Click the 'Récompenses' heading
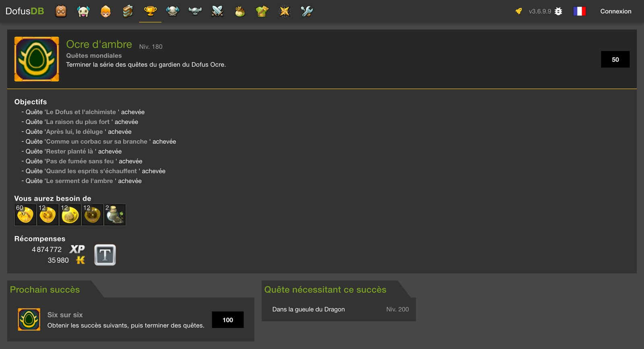This screenshot has height=349, width=644. 40,239
